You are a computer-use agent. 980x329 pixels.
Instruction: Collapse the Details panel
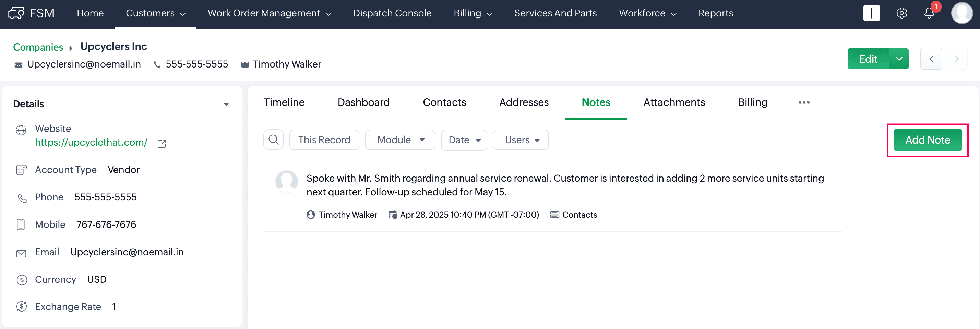coord(226,104)
